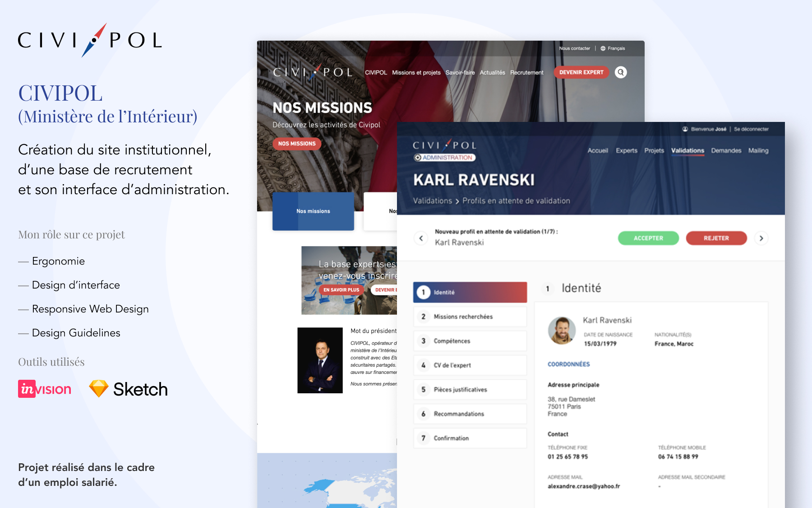Click the Profils en attente de validation breadcrumb
This screenshot has height=508, width=812.
click(516, 200)
